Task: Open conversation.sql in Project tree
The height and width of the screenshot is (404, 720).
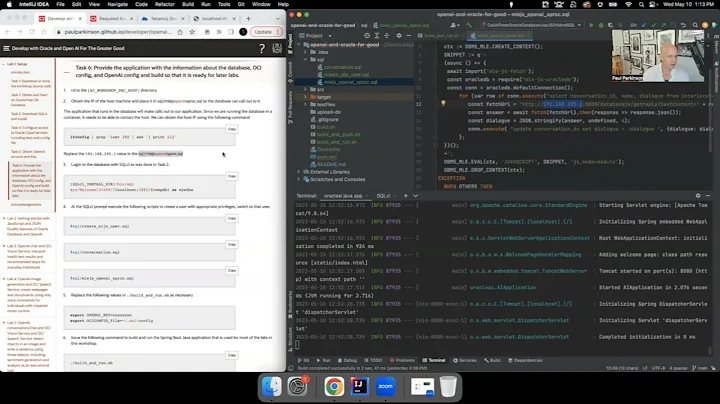Action: coord(342,67)
